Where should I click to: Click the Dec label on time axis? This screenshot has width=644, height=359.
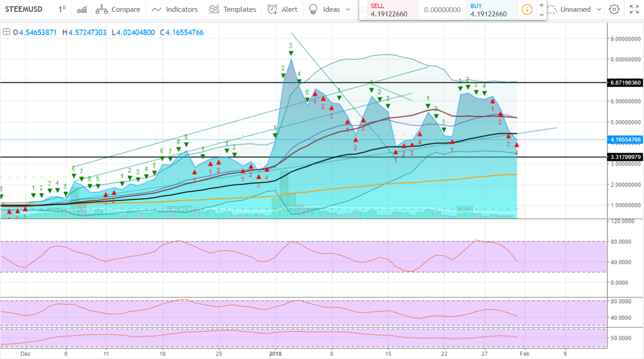[x=25, y=354]
